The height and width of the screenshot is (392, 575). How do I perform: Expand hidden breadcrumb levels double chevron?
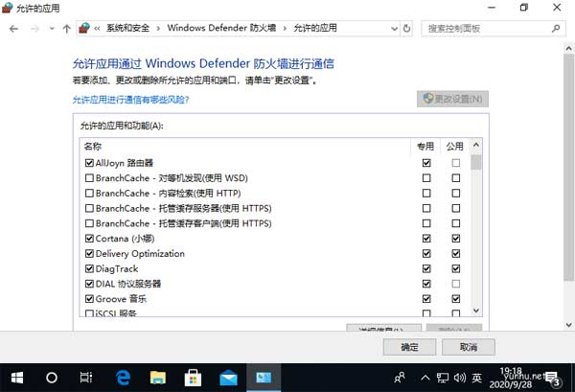[97, 28]
